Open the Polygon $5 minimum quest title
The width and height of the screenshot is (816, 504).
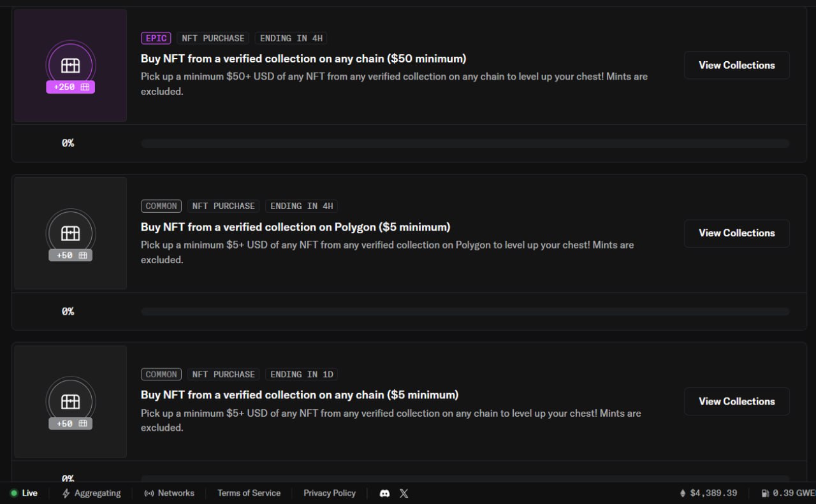[x=295, y=227]
